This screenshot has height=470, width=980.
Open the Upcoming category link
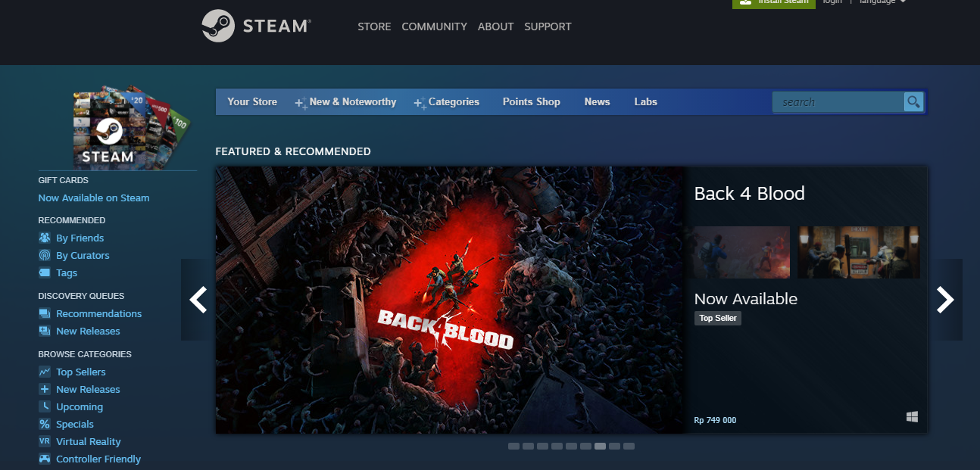click(x=80, y=406)
